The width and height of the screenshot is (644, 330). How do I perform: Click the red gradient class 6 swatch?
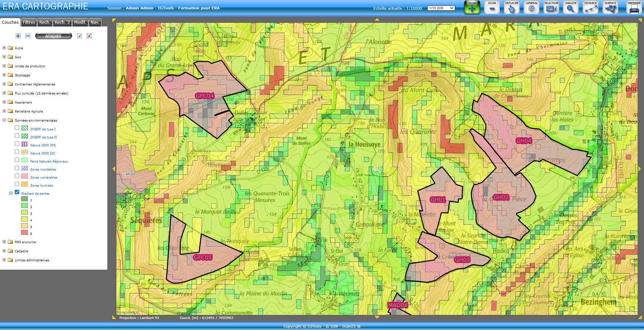tap(24, 233)
